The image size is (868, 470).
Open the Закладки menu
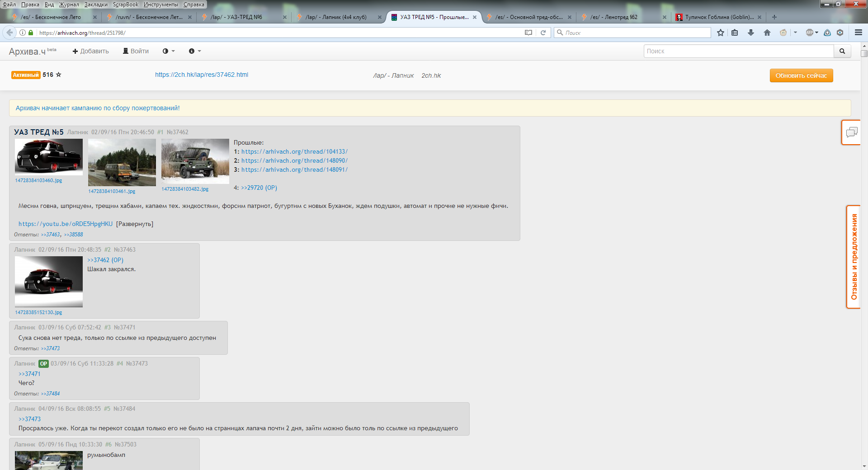pos(96,5)
